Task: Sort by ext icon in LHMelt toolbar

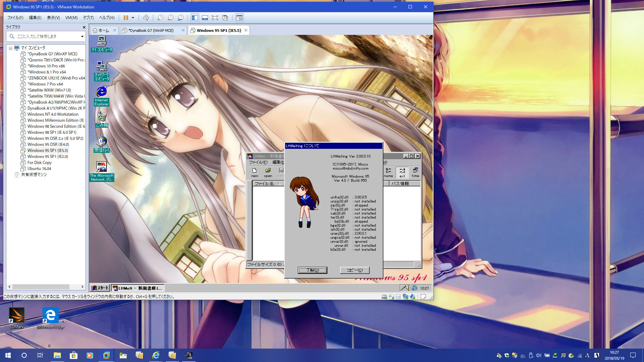Action: tap(402, 173)
